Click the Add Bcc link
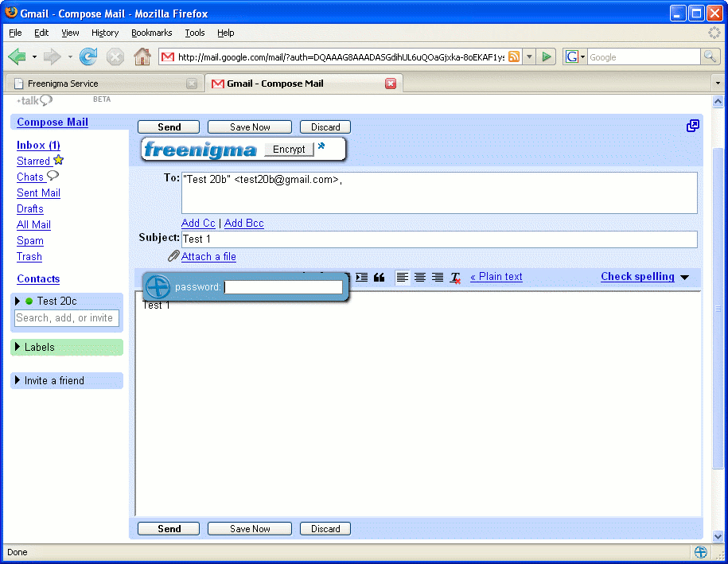728x564 pixels. click(x=243, y=224)
